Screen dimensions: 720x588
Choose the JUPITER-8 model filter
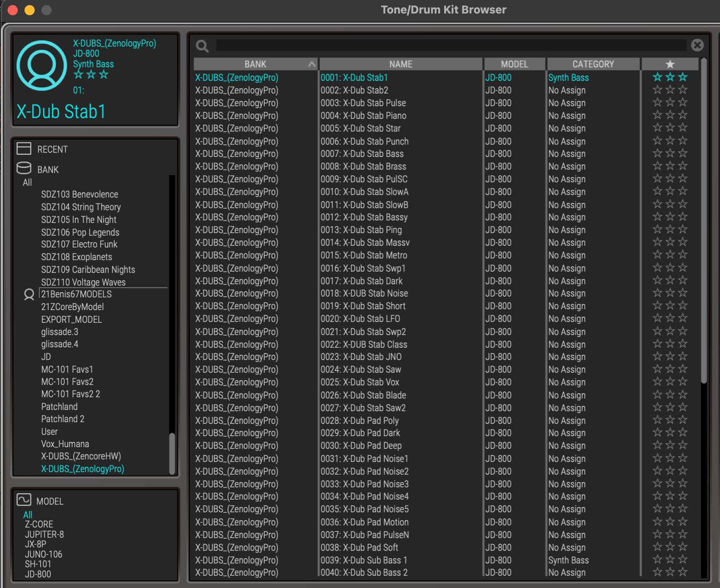(x=44, y=534)
